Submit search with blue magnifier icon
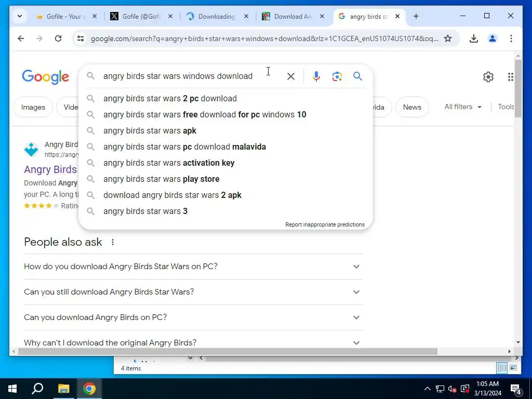The image size is (532, 399). (x=357, y=76)
